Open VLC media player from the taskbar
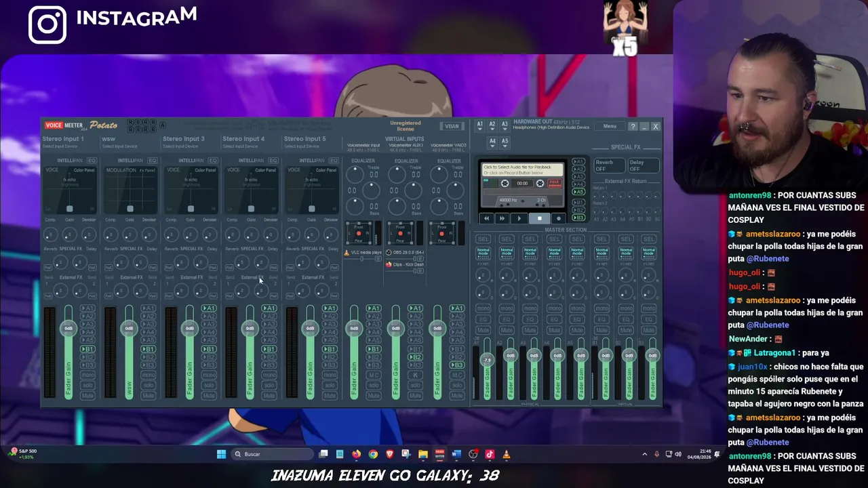868x488 pixels. pyautogui.click(x=506, y=454)
